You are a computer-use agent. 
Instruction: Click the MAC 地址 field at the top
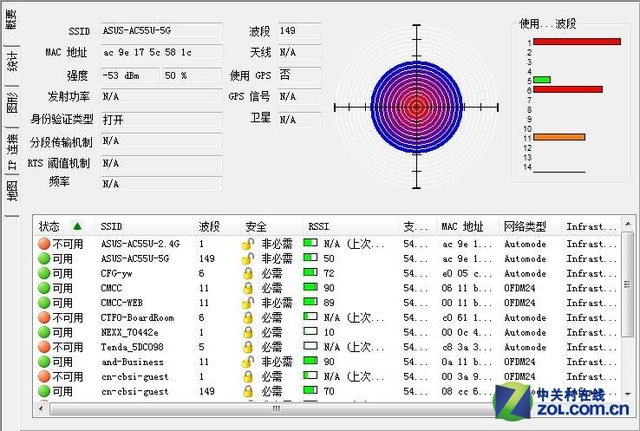pyautogui.click(x=162, y=52)
